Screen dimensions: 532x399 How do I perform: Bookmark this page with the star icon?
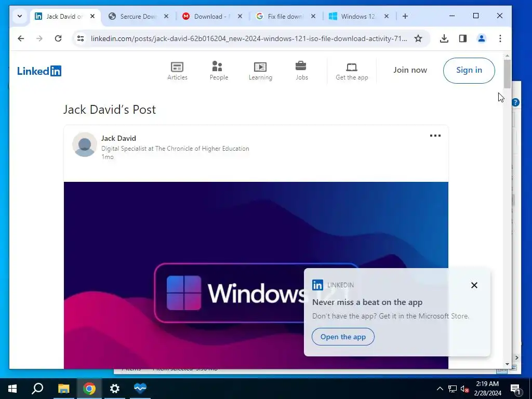point(418,38)
